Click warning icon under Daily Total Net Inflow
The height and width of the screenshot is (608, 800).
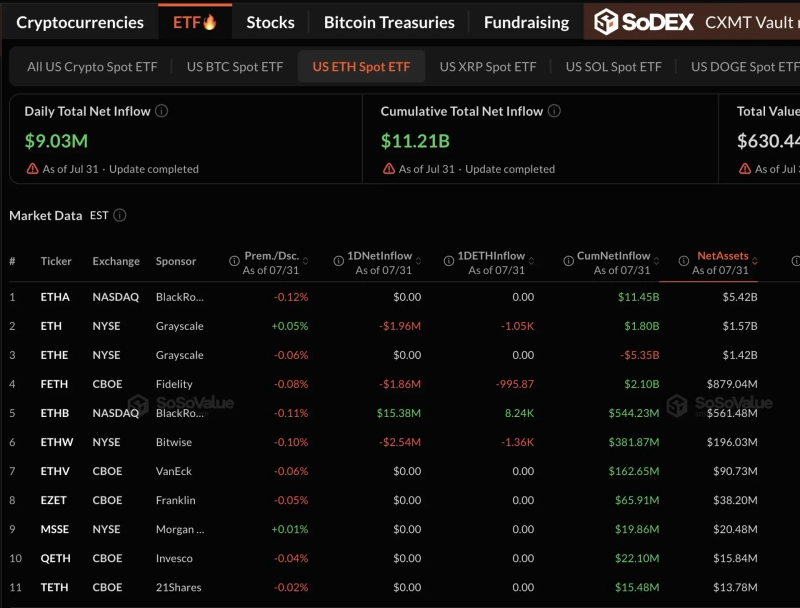[x=33, y=169]
